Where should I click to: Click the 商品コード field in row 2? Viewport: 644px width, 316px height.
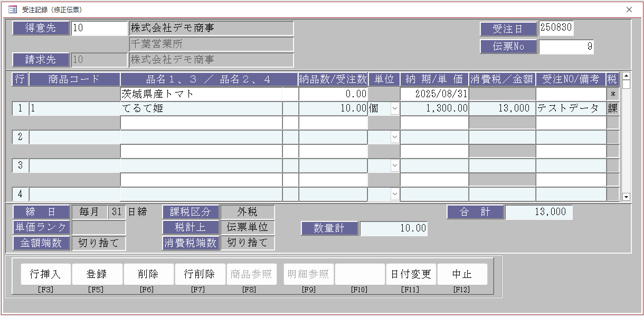(x=74, y=137)
